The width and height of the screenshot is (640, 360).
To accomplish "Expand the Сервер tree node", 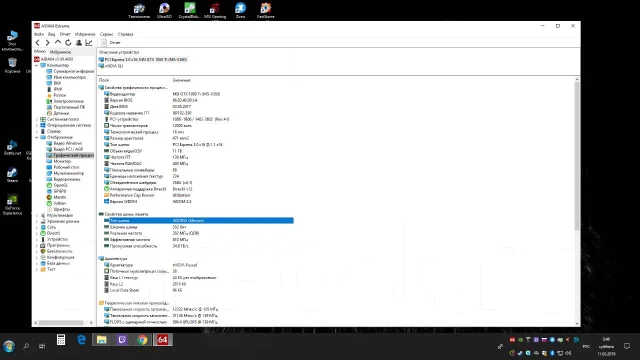I will pyautogui.click(x=37, y=131).
